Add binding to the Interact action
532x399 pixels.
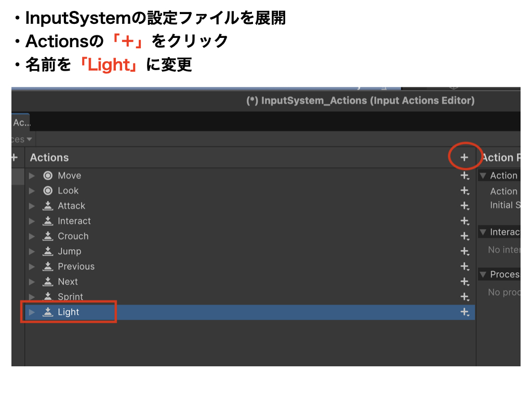[464, 221]
